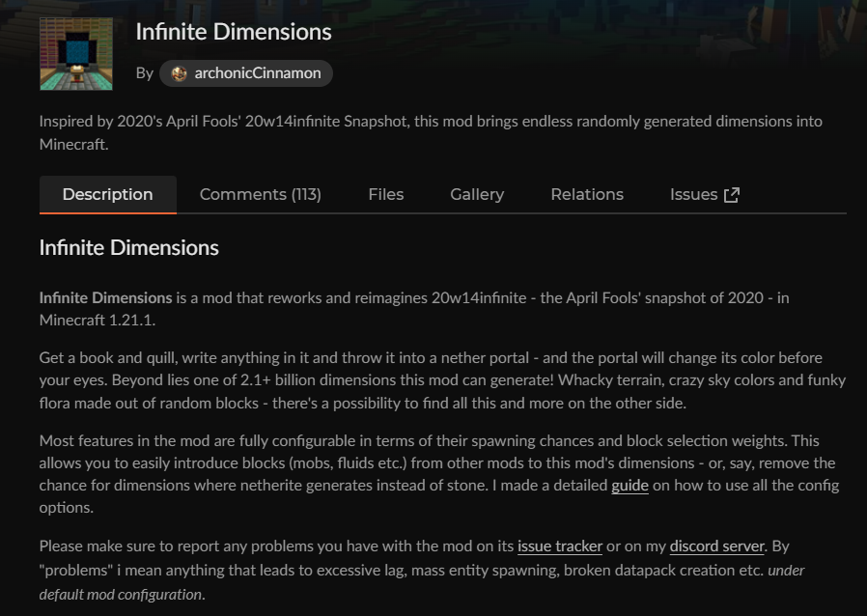Click archonicCinnamon's avatar icon
The image size is (867, 616).
click(x=180, y=73)
